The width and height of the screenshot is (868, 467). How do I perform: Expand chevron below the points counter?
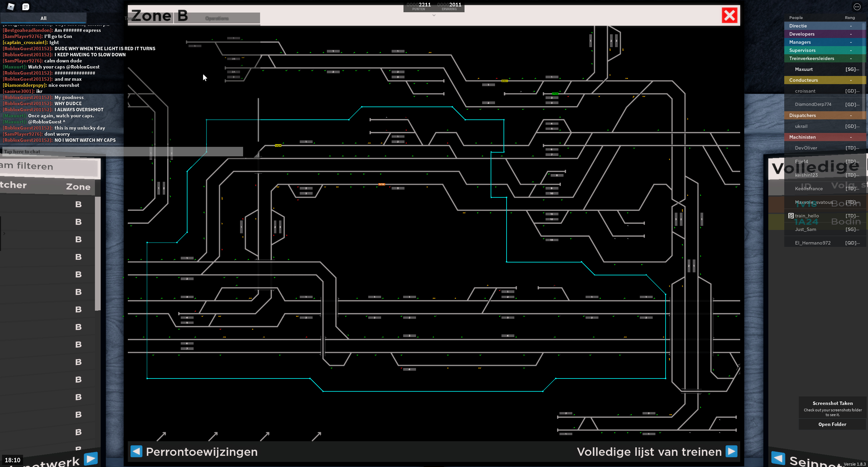pos(434,15)
